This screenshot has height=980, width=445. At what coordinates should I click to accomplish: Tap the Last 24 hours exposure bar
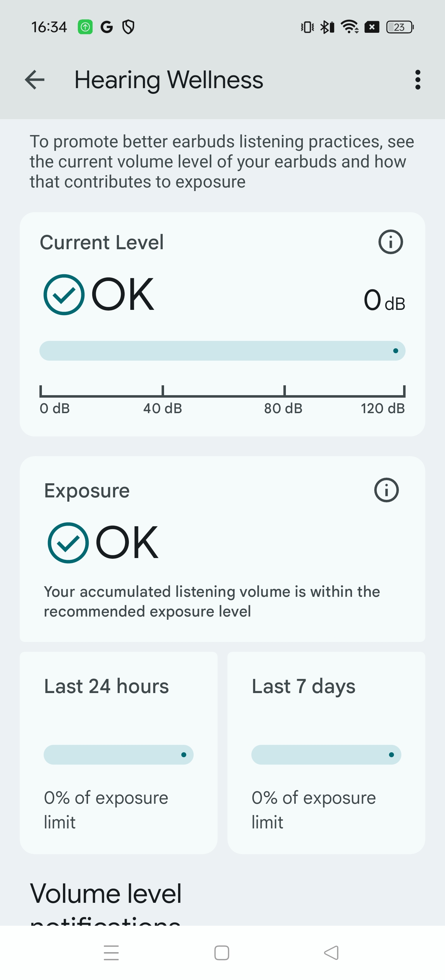[x=119, y=755]
